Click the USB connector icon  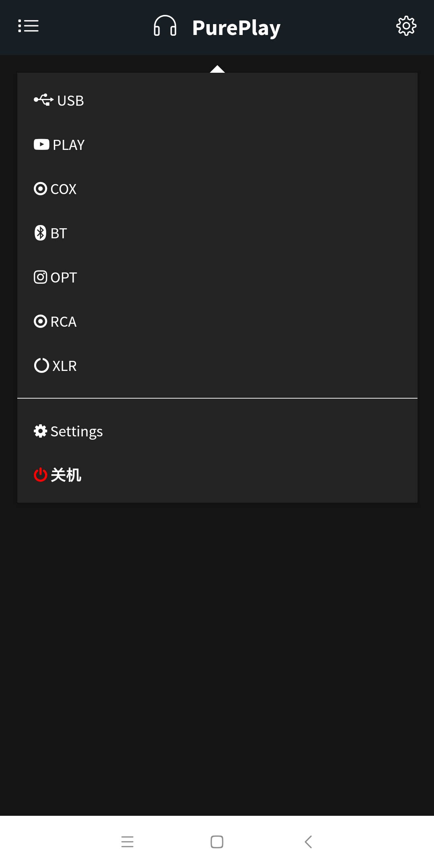[43, 100]
